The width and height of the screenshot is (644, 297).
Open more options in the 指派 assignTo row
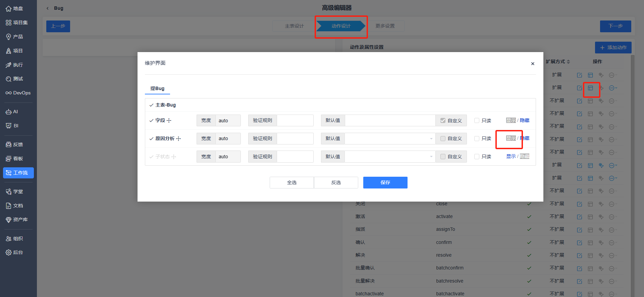612,230
